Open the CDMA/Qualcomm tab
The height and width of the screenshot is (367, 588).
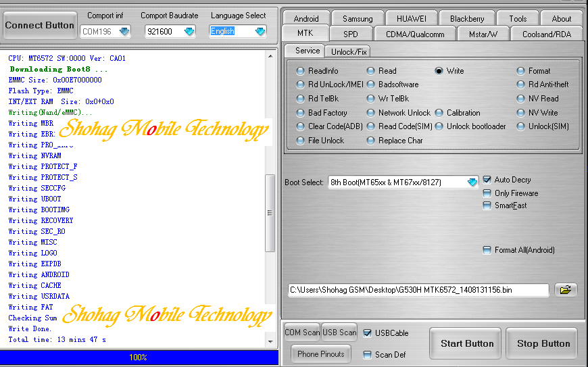click(415, 34)
